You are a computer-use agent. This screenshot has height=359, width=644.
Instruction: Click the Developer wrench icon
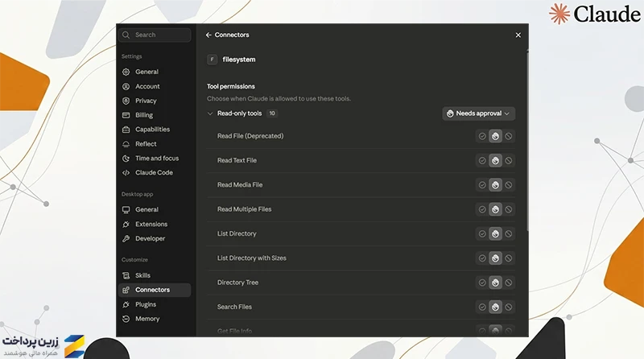click(126, 238)
